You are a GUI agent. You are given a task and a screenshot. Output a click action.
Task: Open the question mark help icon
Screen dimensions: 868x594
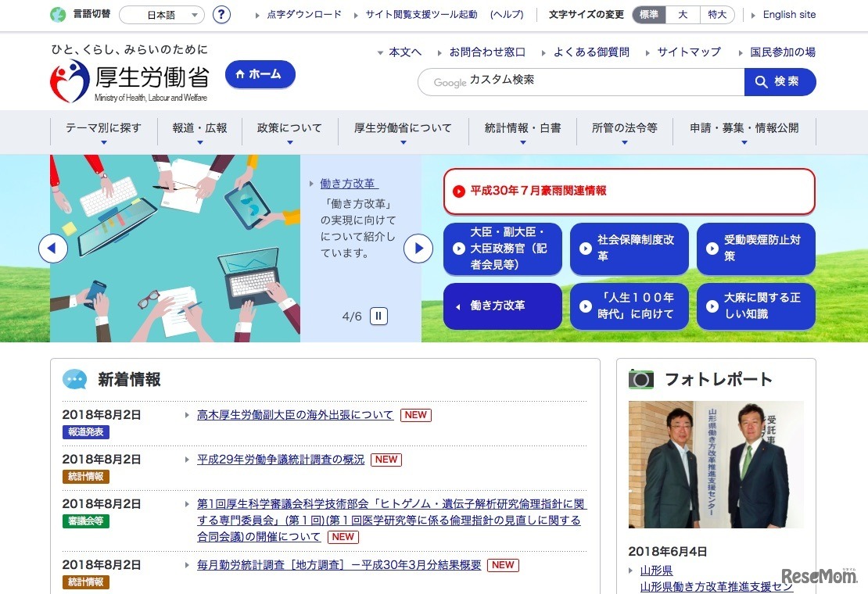tap(221, 14)
